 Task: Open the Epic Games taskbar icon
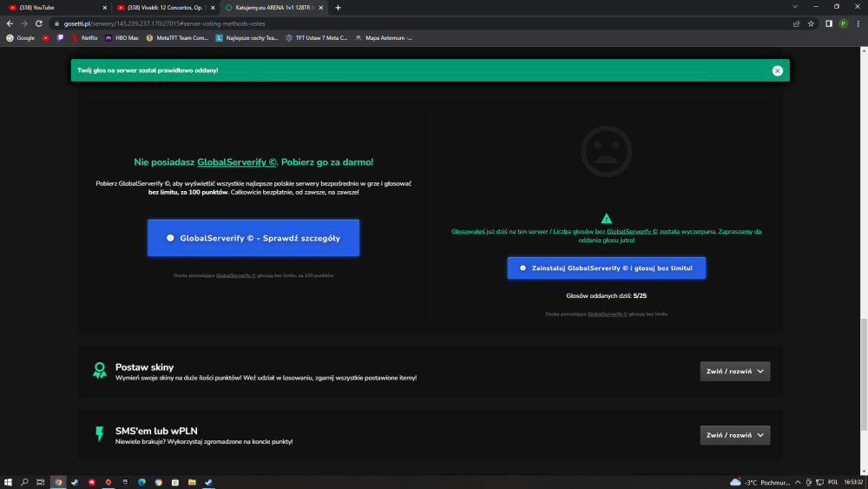[x=125, y=482]
